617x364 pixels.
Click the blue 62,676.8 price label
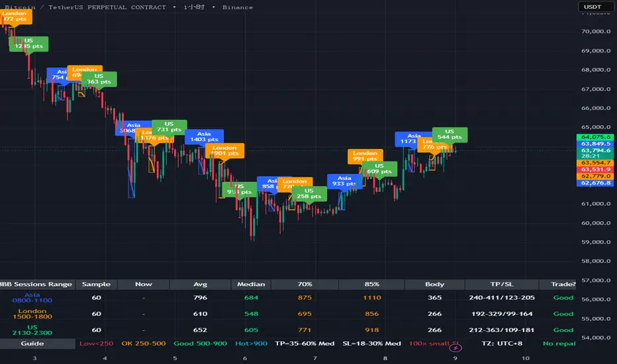click(x=595, y=183)
